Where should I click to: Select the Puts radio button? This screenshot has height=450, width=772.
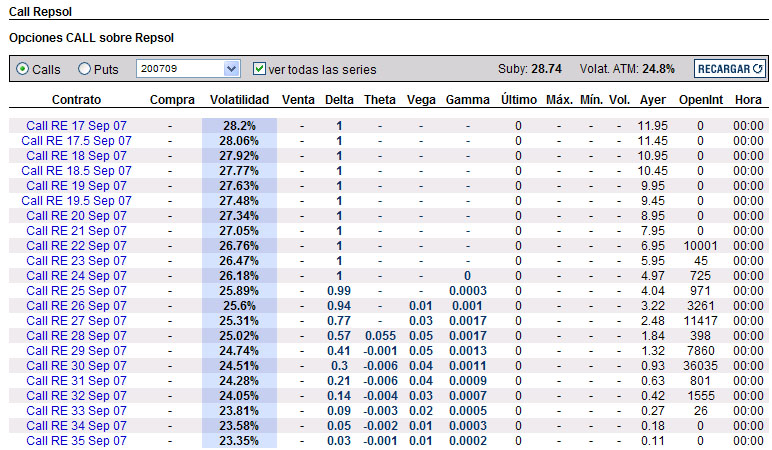(85, 69)
